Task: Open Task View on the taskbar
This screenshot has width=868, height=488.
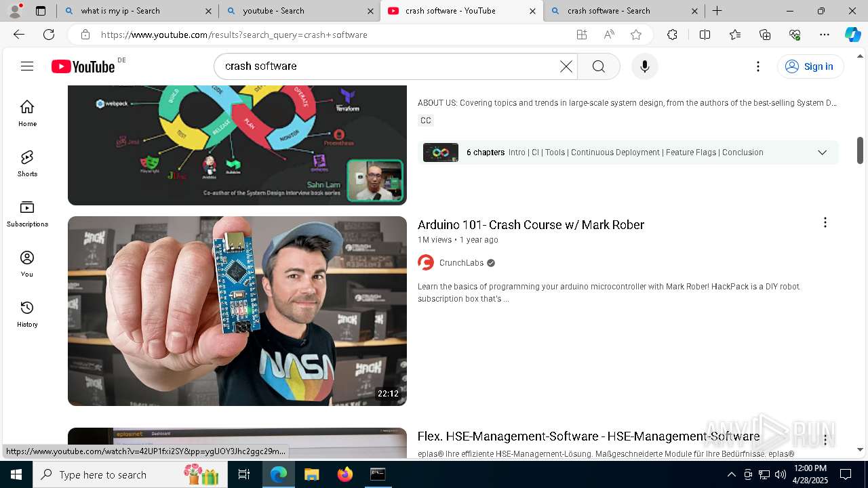Action: (244, 474)
